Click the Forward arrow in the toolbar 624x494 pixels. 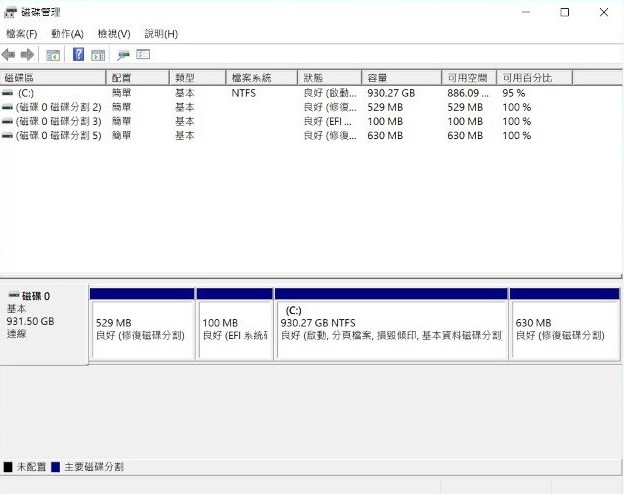[27, 55]
